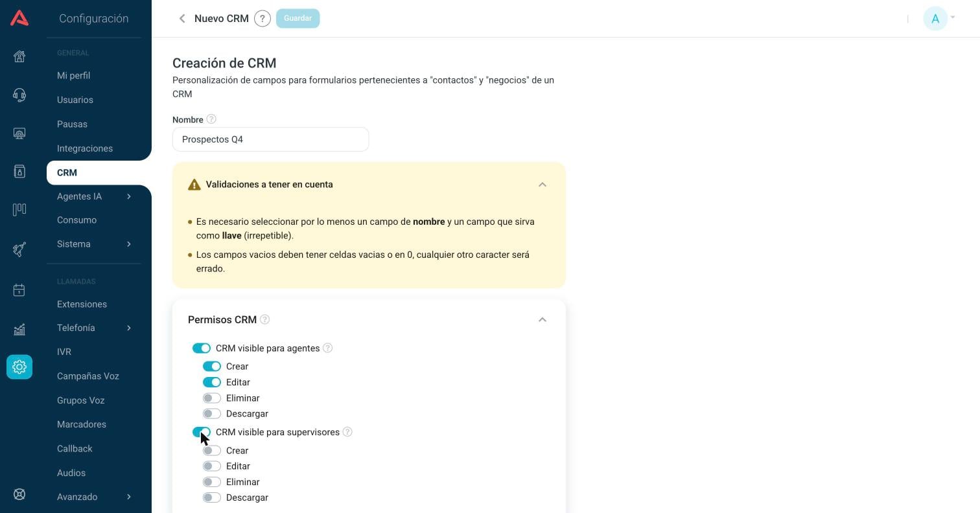Open the home icon in left rail

[19, 56]
